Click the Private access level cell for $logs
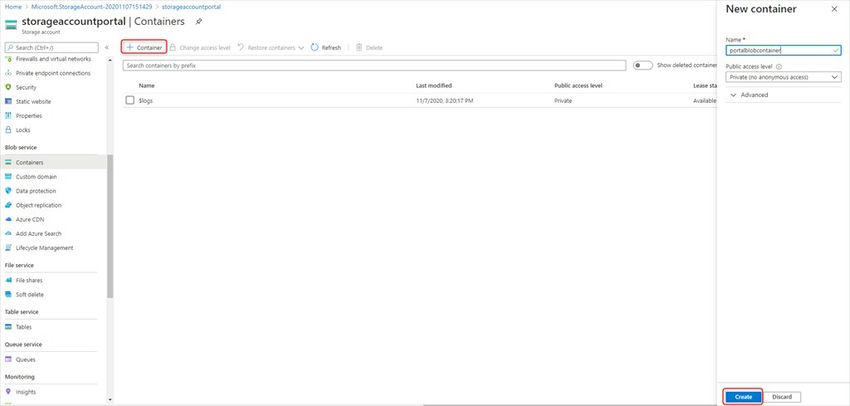Screen dimensions: 850x406 563,100
